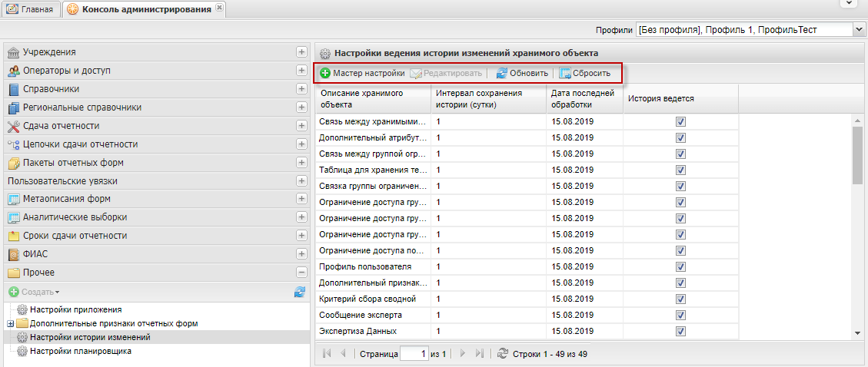The height and width of the screenshot is (367, 868).
Task: Click gear icon of Настройки планировщика
Action: [22, 351]
